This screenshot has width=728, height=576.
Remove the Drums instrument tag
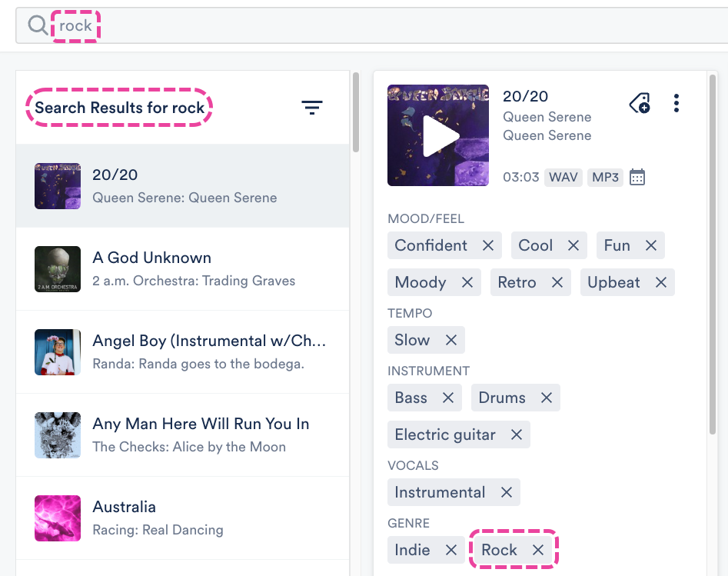547,398
